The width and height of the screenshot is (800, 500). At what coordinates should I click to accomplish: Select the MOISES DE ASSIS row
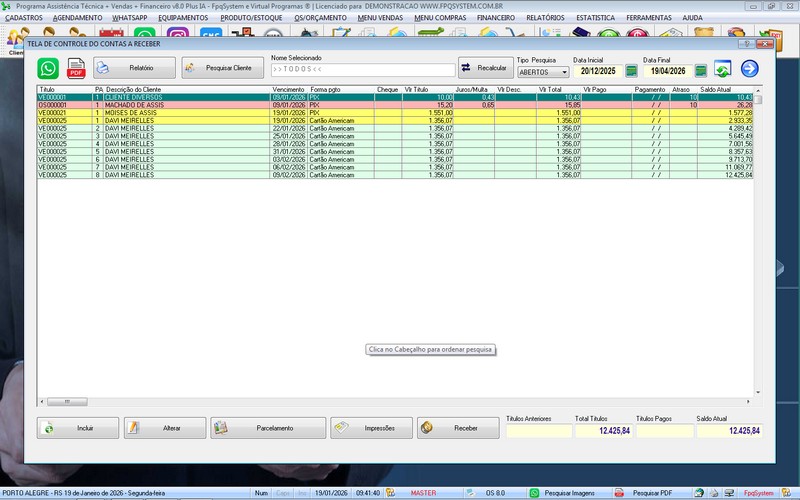(140, 114)
